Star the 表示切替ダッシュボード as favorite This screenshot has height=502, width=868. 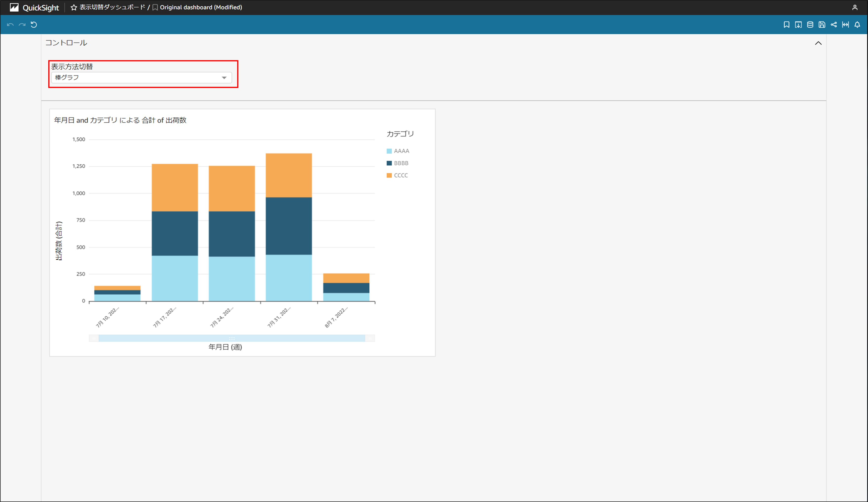click(x=74, y=7)
